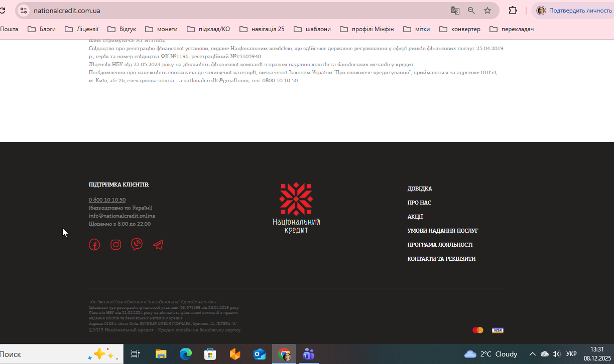
Task: Open the перекладач bookmarks folder
Action: coord(512,29)
